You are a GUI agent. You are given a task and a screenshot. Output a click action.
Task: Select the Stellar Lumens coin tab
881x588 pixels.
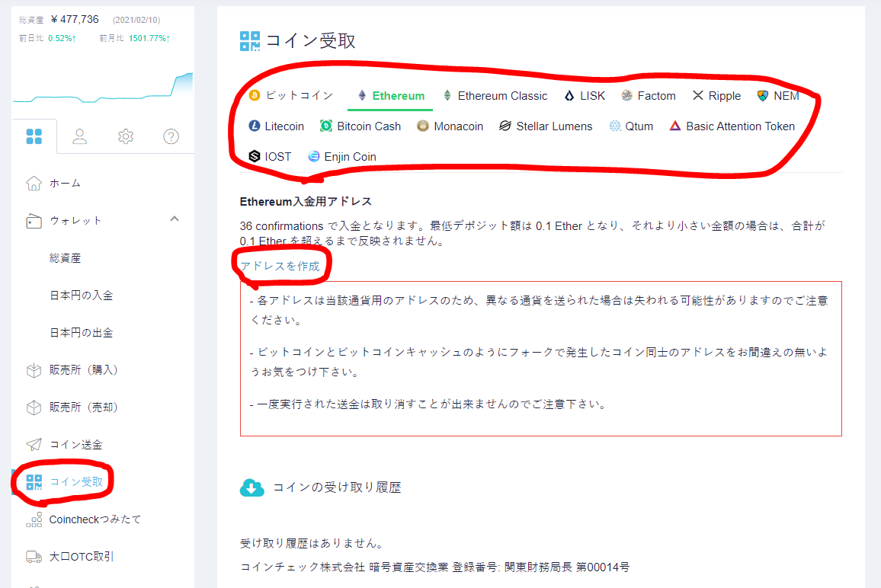tap(546, 126)
